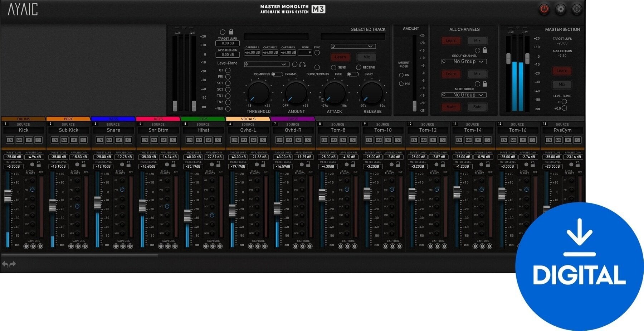This screenshot has height=331, width=644.
Task: Select the PERC group tab
Action: [68, 119]
